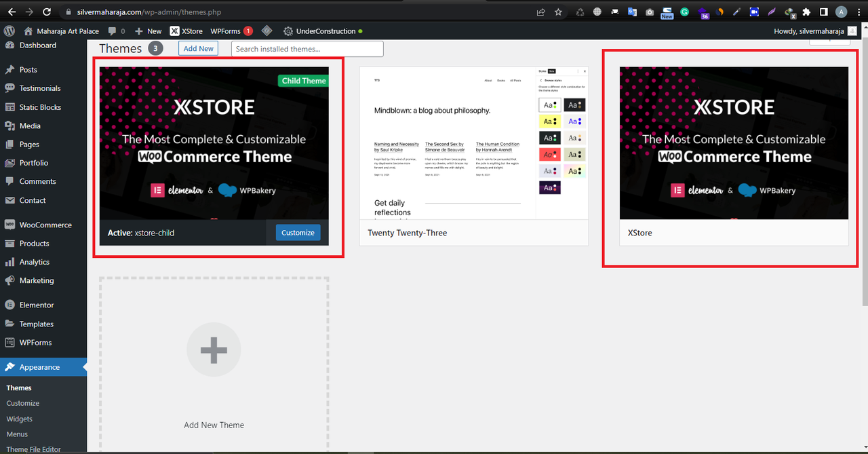Click the WordPress logo in admin bar
The image size is (868, 454).
coord(9,31)
